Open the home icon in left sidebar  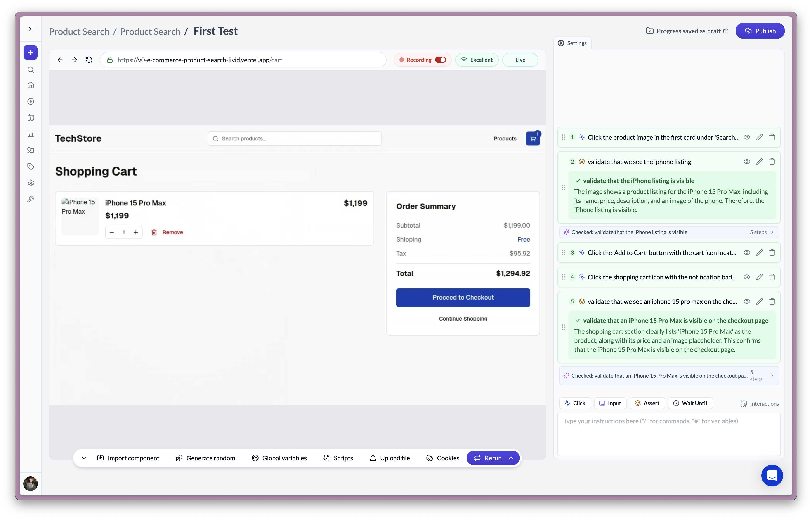(31, 85)
